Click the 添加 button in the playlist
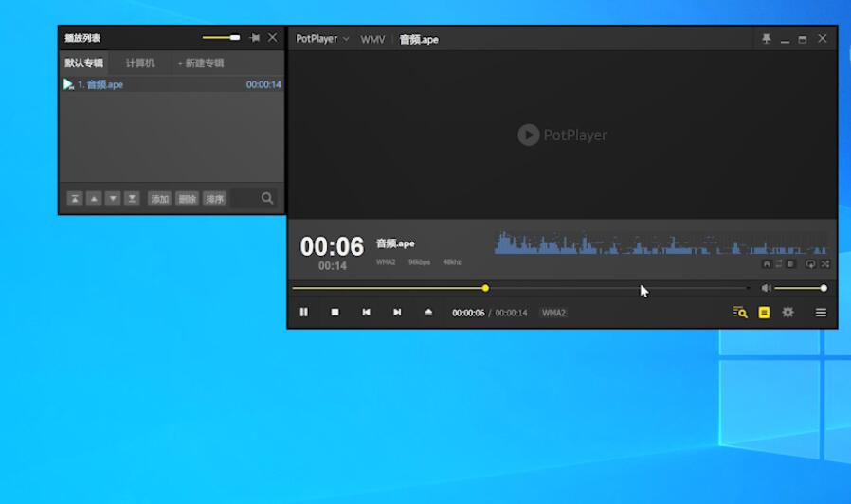 (159, 199)
